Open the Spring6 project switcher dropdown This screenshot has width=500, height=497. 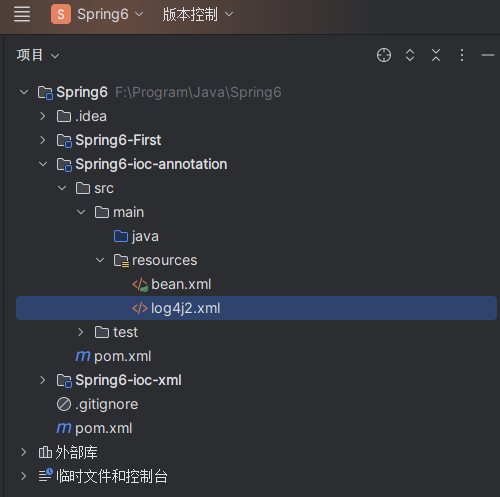coord(110,14)
